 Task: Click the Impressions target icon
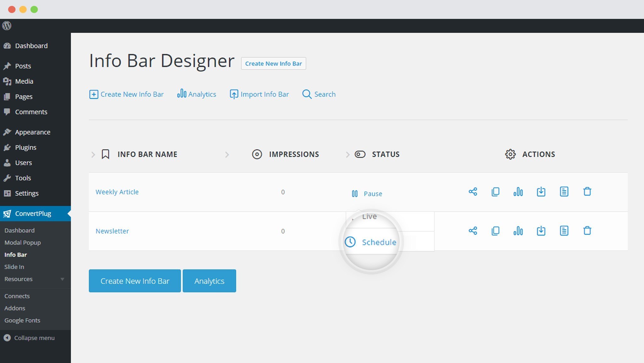257,154
